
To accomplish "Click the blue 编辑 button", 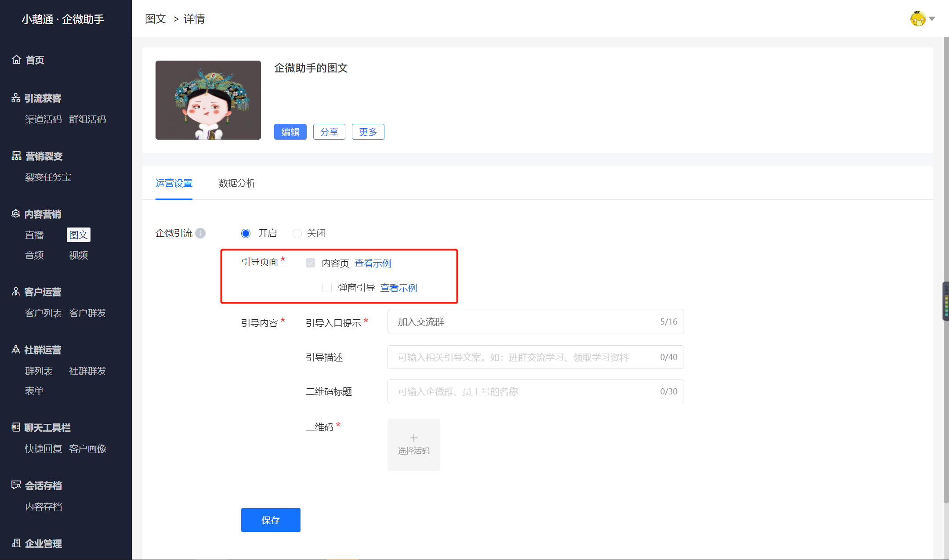I will click(x=290, y=132).
